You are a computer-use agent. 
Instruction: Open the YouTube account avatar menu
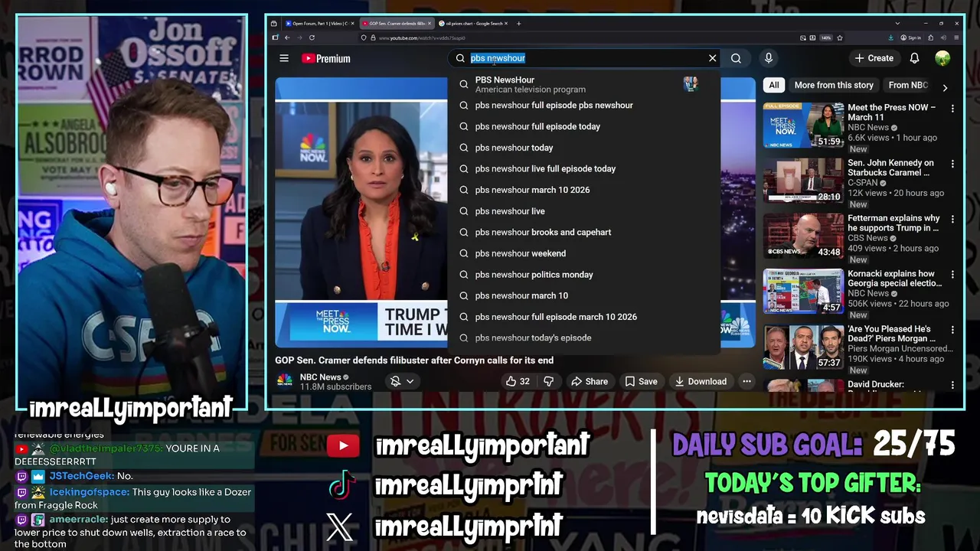pos(942,58)
